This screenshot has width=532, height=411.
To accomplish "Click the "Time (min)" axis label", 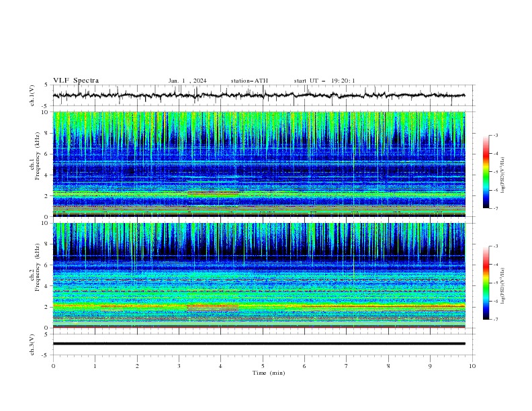I will point(269,373).
